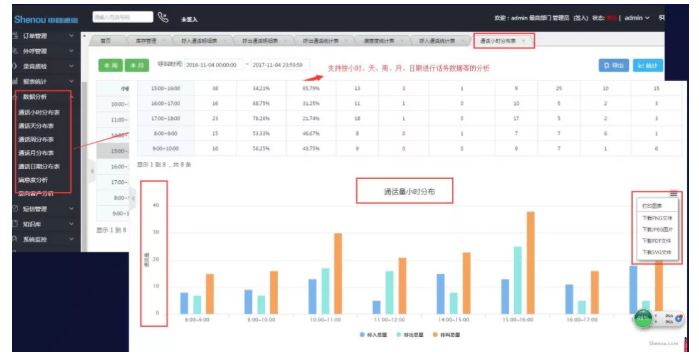
Task: Click the light-blue Statistics (统计) button
Action: pos(648,66)
